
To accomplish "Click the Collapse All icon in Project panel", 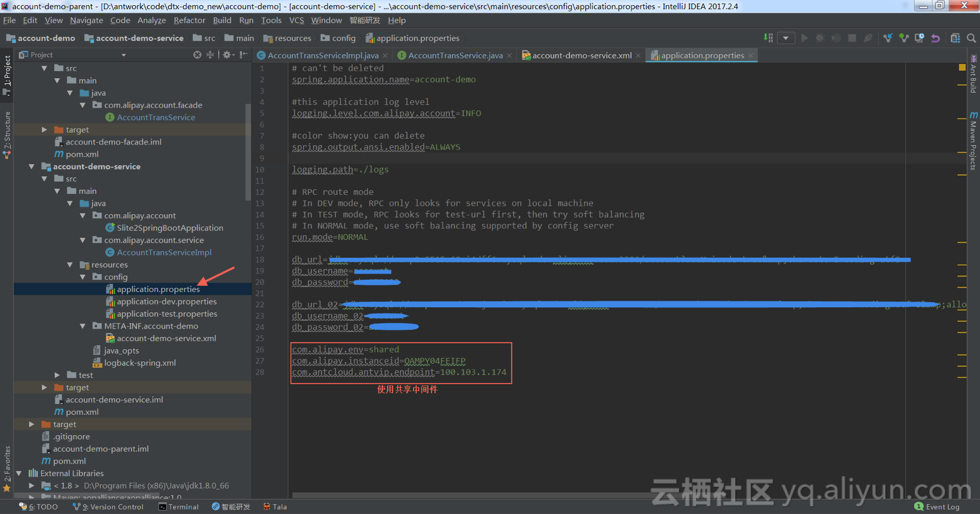I will click(x=210, y=54).
